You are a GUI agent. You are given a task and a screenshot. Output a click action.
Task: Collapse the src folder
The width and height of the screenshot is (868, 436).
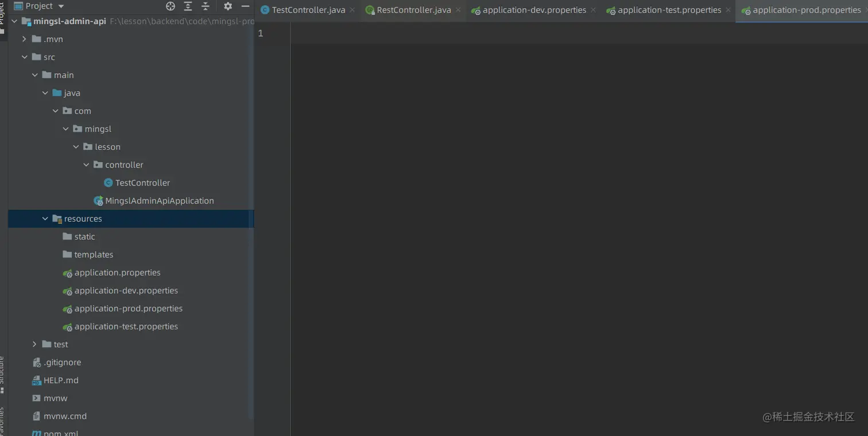point(24,57)
